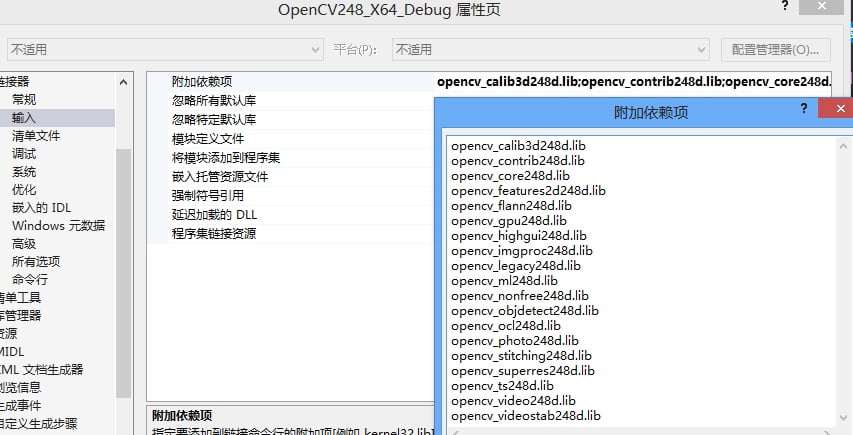Image resolution: width=853 pixels, height=435 pixels.
Task: Click help icon in 附加依赖项 dialog
Action: point(803,108)
